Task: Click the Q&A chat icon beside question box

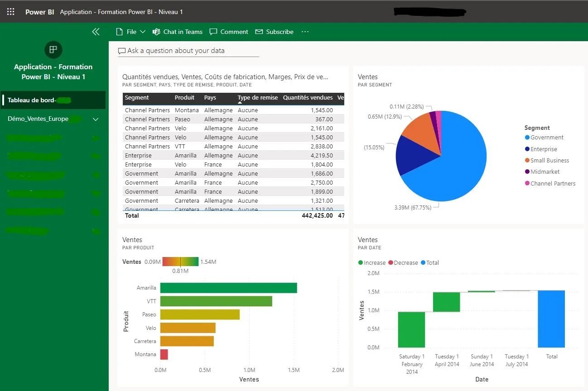Action: point(122,51)
